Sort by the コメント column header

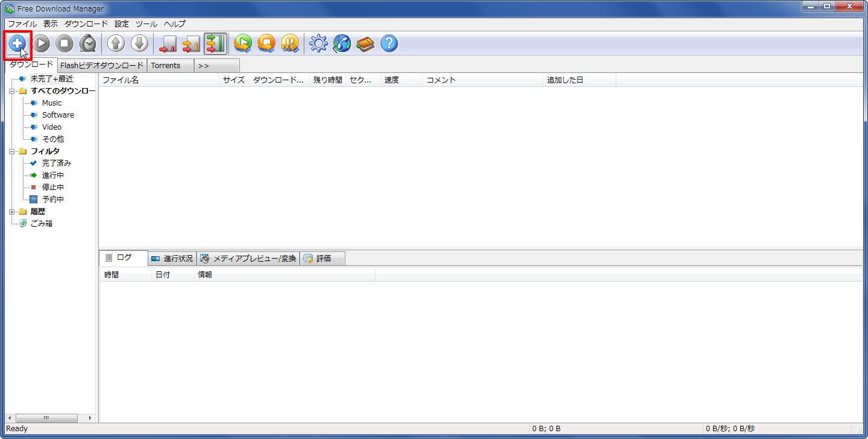click(483, 80)
